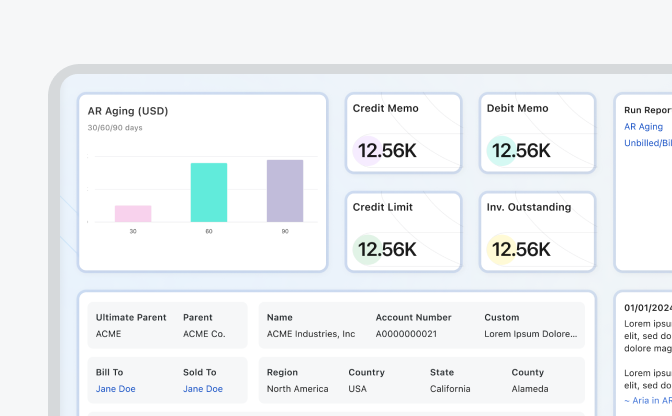This screenshot has height=416, width=672.
Task: Click the Credit Memo card's purple circle value
Action: [x=387, y=151]
